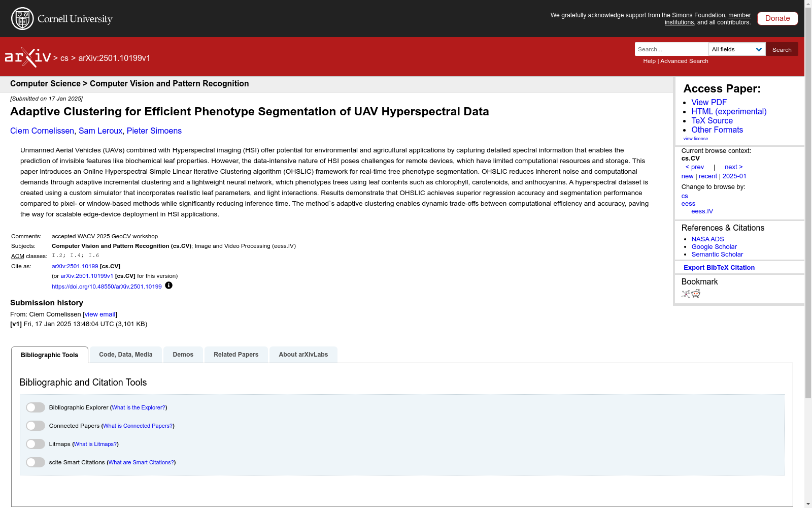812x508 pixels.
Task: Open author Sam Leroux's page
Action: point(100,131)
